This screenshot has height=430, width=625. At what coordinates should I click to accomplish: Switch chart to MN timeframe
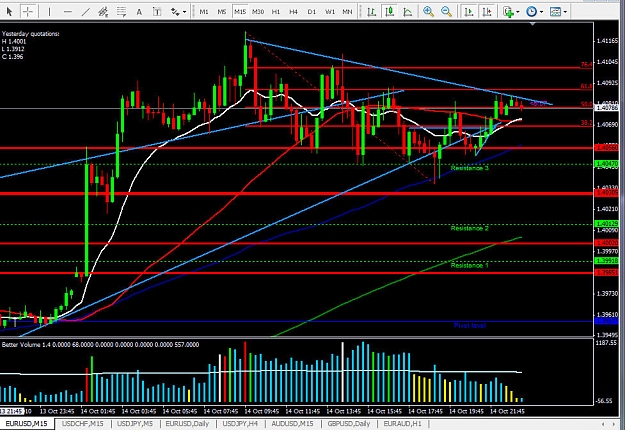click(x=347, y=12)
